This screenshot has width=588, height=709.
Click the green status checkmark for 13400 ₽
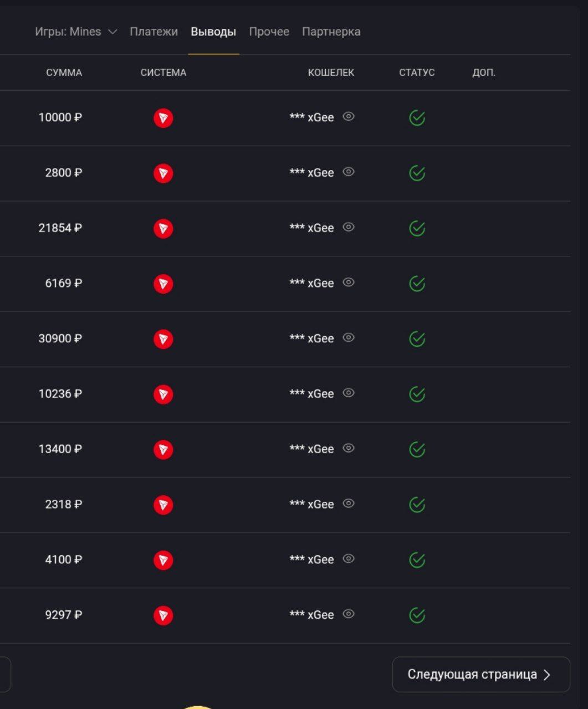click(x=417, y=450)
